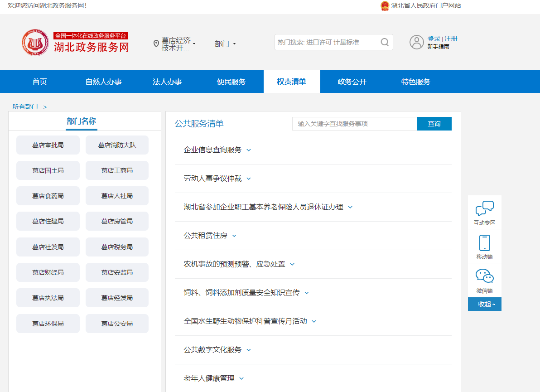Screen dimensions: 540x392
Task: Click the user avatar icon
Action: 416,42
